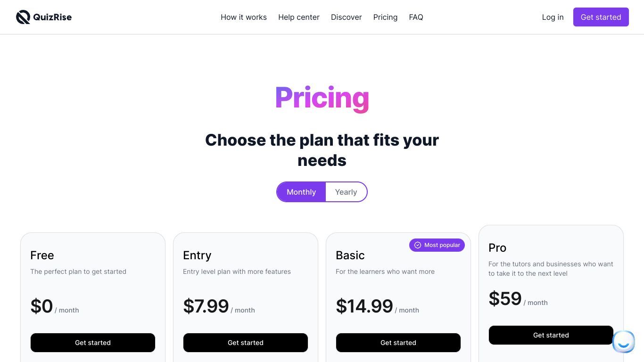Click the purple Get started header button
The width and height of the screenshot is (644, 362).
pyautogui.click(x=601, y=17)
